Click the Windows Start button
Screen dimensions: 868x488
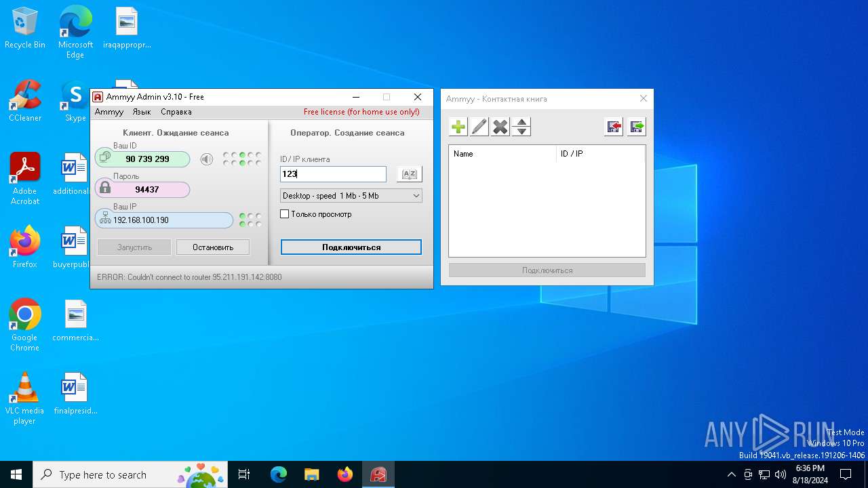pos(16,474)
